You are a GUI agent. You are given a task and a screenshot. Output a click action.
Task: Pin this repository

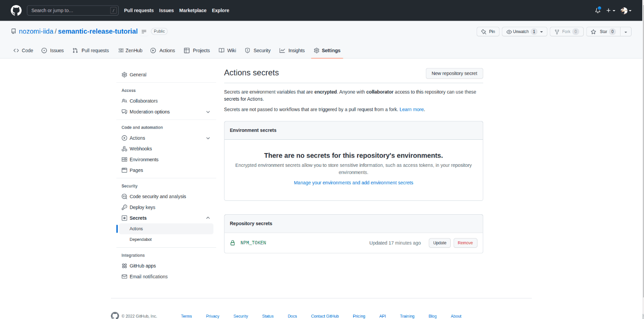(488, 32)
